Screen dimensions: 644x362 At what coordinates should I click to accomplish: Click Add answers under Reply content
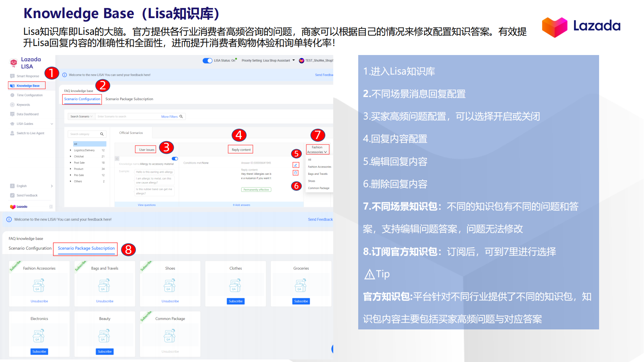pyautogui.click(x=241, y=205)
